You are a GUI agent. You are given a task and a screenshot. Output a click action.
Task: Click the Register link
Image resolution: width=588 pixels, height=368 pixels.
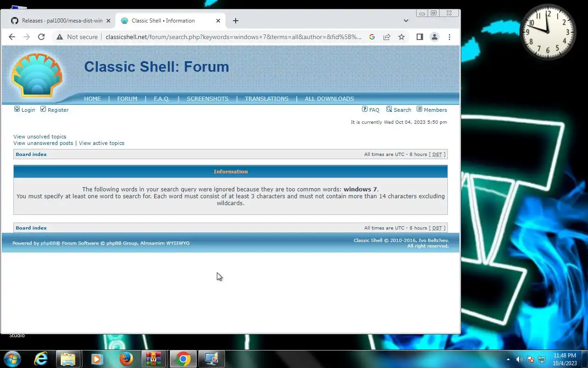(58, 110)
